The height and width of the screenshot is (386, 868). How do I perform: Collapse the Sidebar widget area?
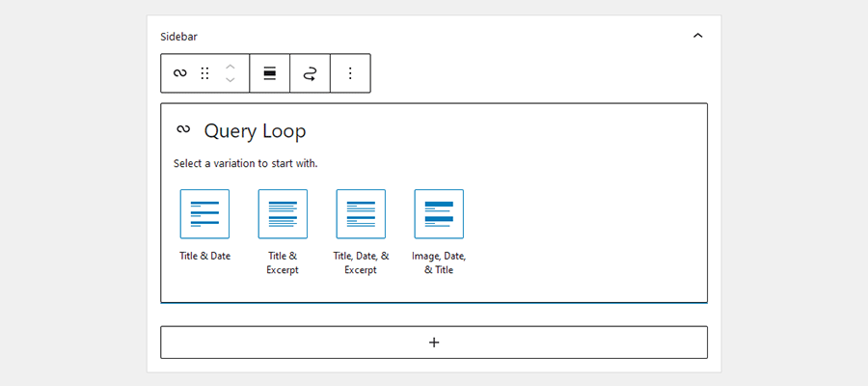coord(697,36)
